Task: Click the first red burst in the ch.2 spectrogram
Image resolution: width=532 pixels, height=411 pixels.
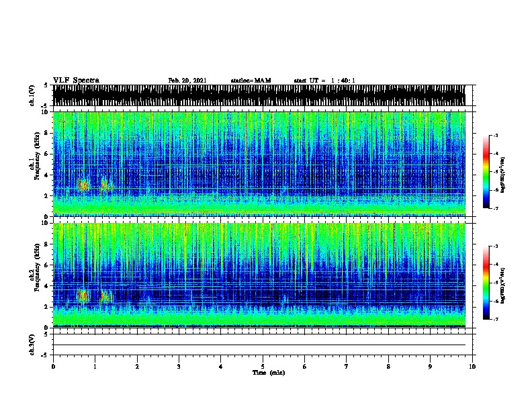Action: [83, 296]
